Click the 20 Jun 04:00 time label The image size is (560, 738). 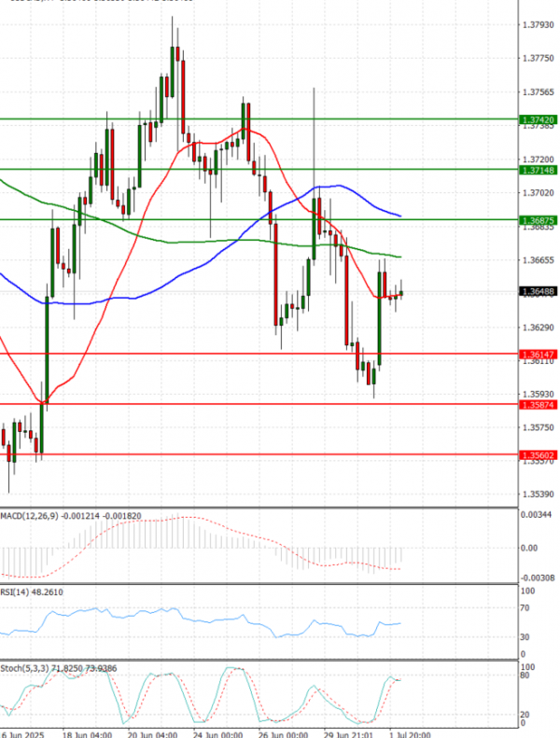tap(152, 734)
